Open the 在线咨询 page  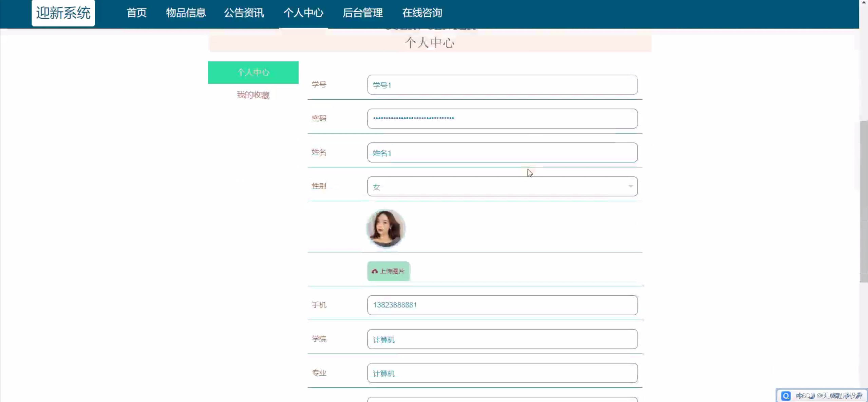point(422,13)
